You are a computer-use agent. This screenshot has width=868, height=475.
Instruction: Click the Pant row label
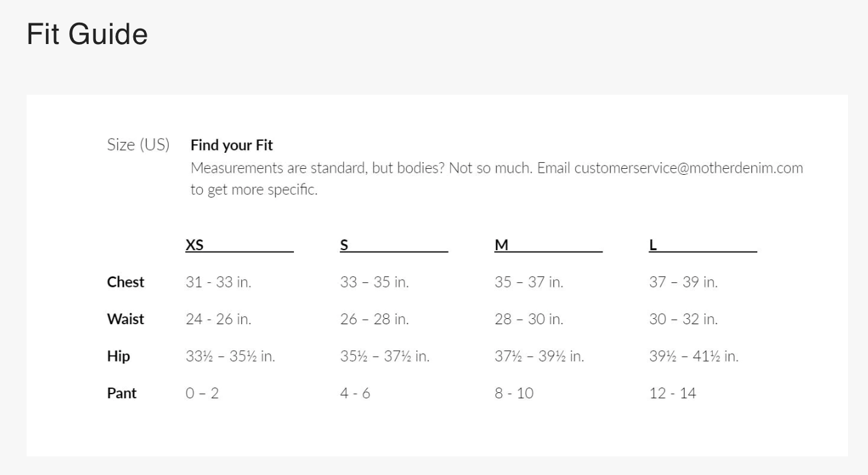tap(122, 393)
